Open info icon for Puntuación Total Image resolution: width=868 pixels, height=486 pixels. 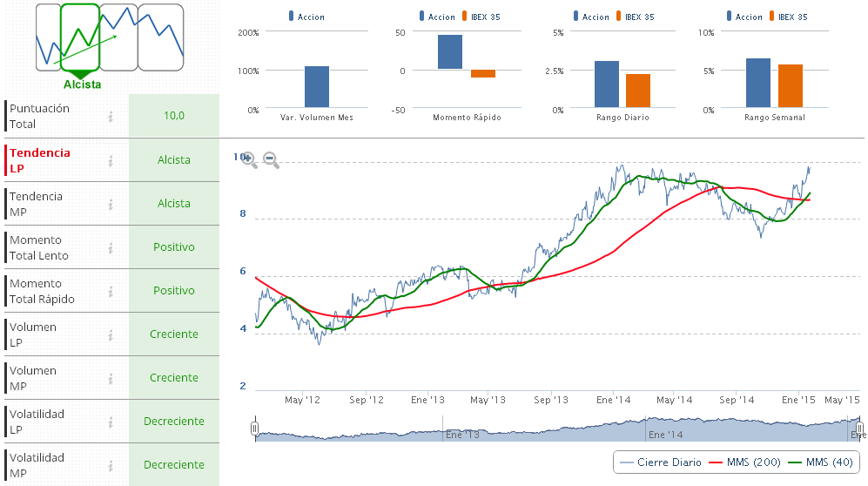pyautogui.click(x=111, y=116)
